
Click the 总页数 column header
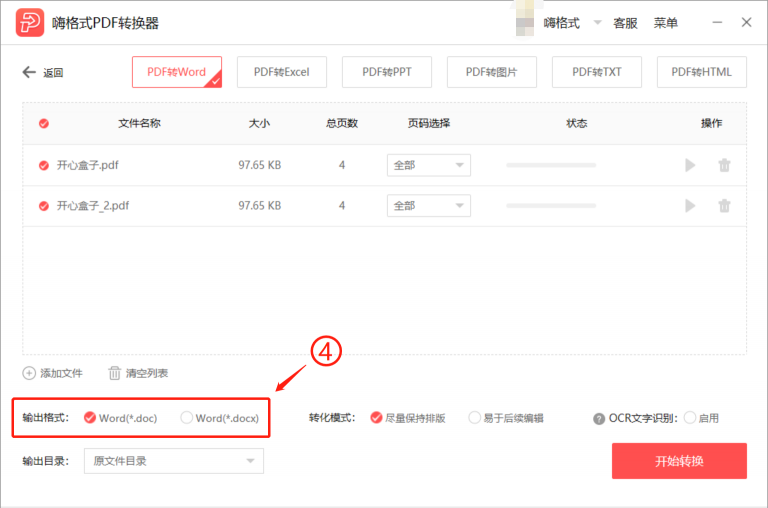point(342,123)
